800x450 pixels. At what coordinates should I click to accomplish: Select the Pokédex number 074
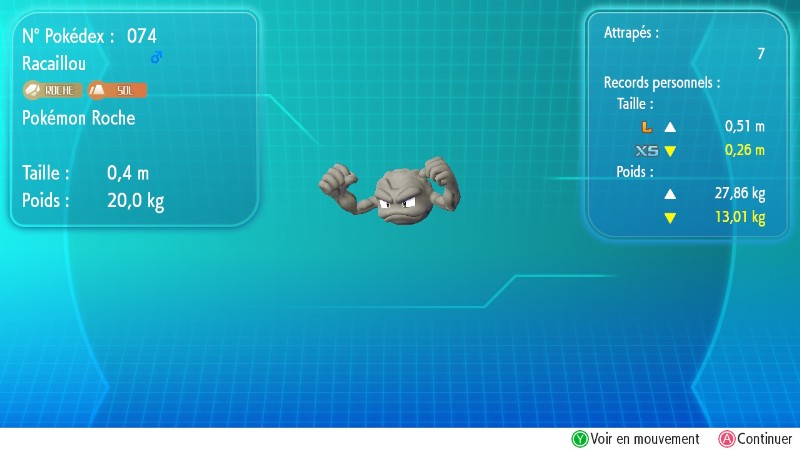(x=141, y=36)
